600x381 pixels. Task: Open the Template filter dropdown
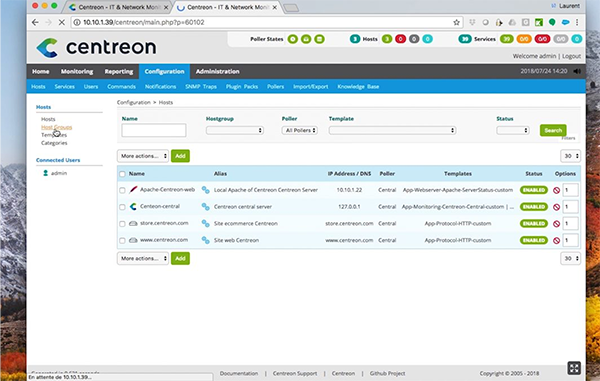[x=392, y=130]
